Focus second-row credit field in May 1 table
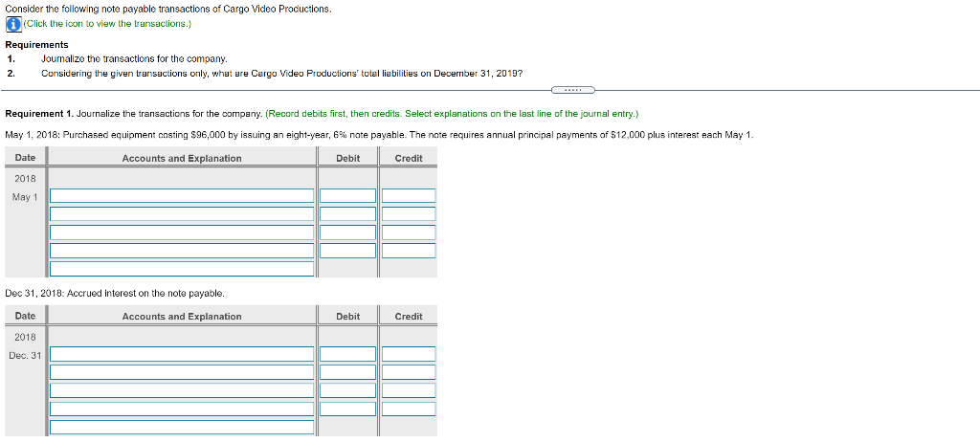The image size is (980, 443). pyautogui.click(x=409, y=213)
